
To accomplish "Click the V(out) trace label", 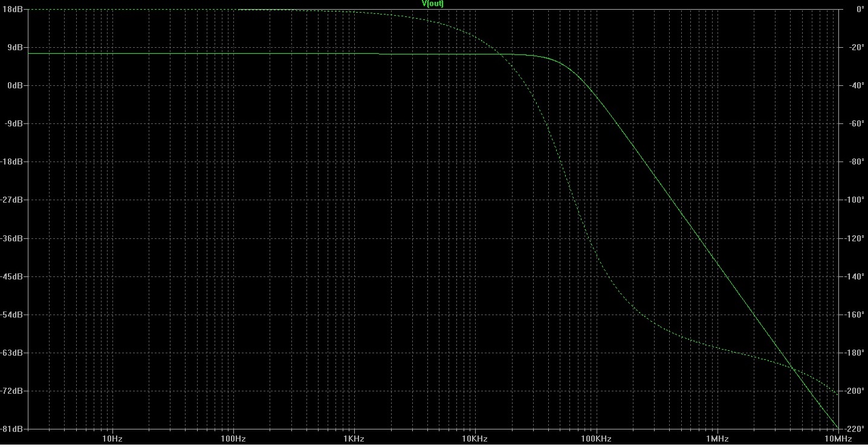I will coord(433,4).
